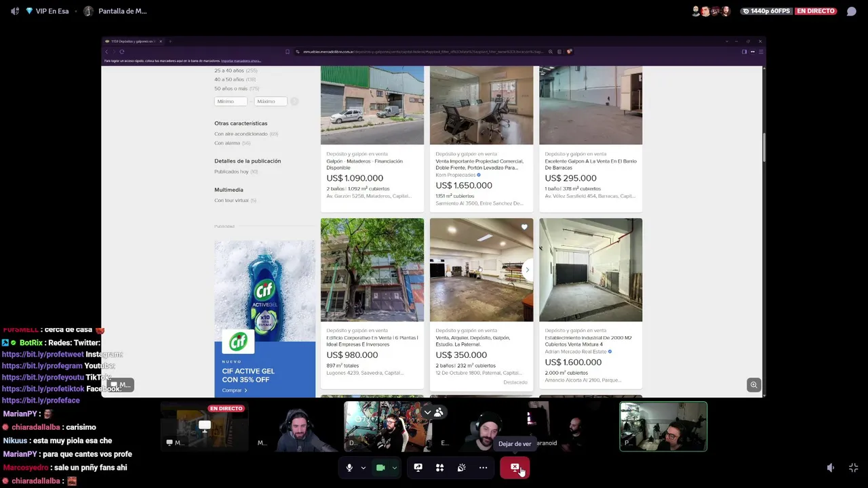Start an activity with the four-squares icon
Screen dimensions: 868x488
pyautogui.click(x=439, y=468)
